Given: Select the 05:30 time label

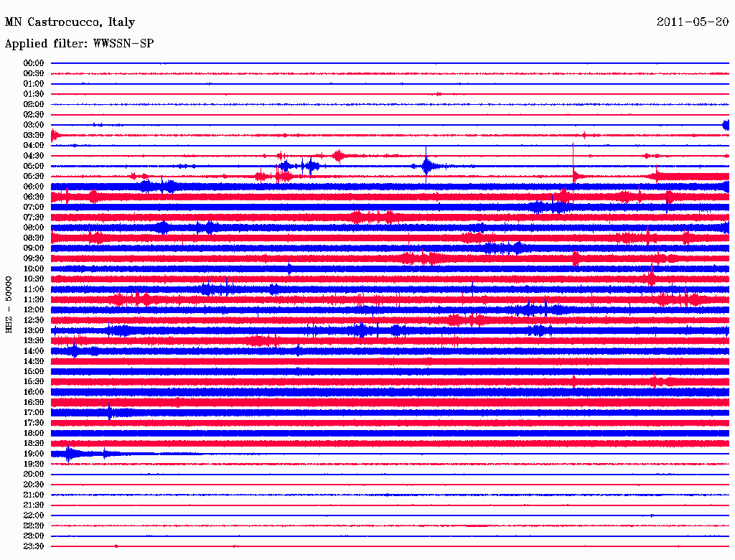Looking at the screenshot, I should pyautogui.click(x=33, y=177).
